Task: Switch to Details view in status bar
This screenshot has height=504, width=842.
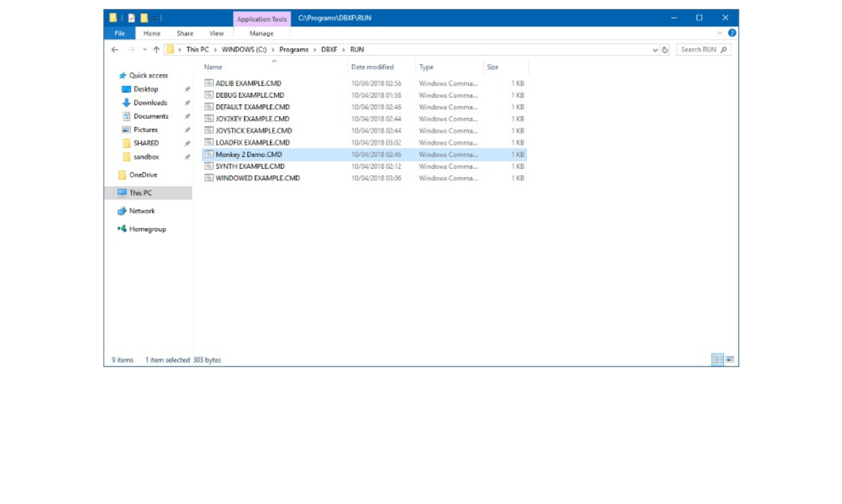Action: 718,360
